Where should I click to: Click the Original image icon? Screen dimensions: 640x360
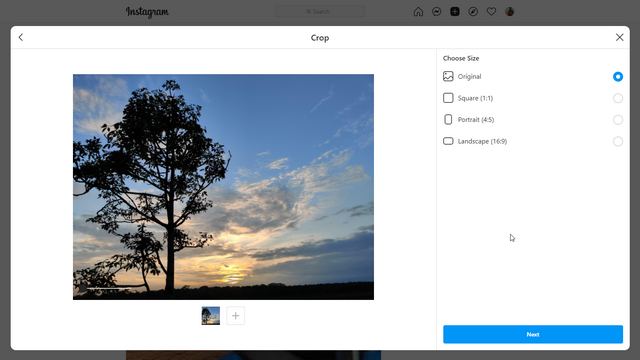pos(448,76)
